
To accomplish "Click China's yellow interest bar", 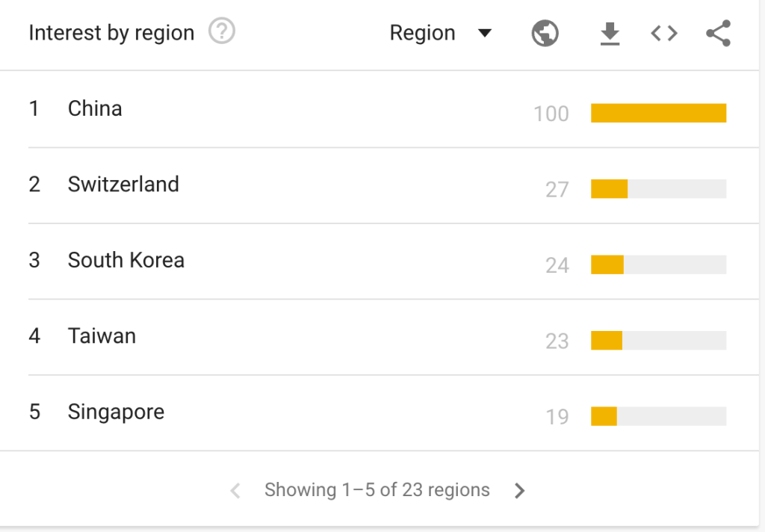I will click(658, 113).
